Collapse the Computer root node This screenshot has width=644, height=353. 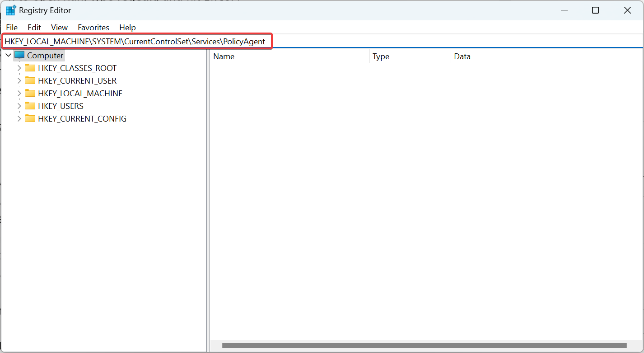click(x=8, y=56)
